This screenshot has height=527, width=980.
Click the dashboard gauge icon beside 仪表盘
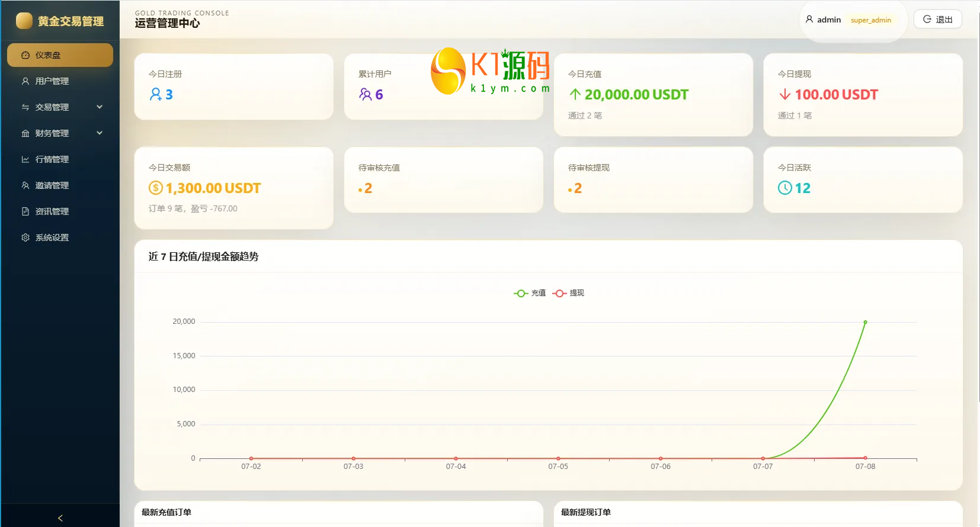click(x=25, y=55)
